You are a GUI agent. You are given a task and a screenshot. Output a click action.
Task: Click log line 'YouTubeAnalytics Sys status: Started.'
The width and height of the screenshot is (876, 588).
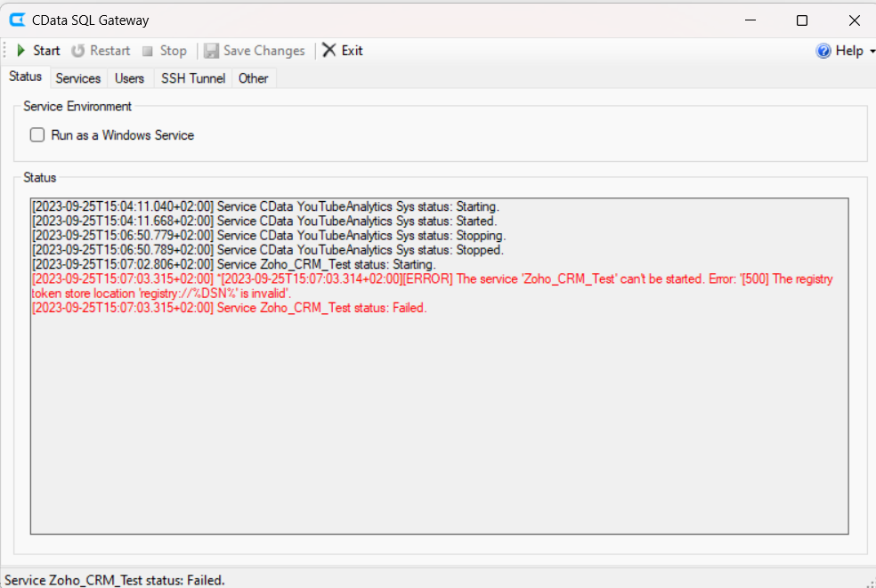264,222
